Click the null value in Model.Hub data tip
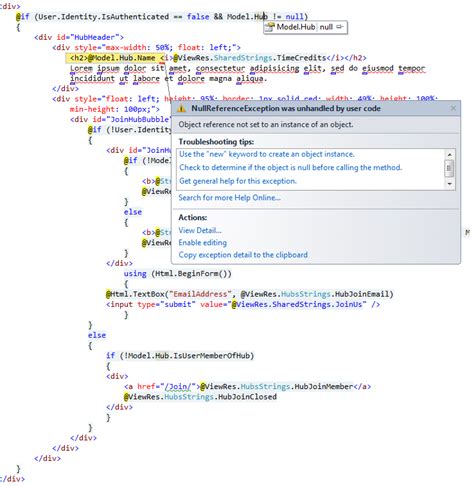Image resolution: width=474 pixels, height=486 pixels. [326, 27]
